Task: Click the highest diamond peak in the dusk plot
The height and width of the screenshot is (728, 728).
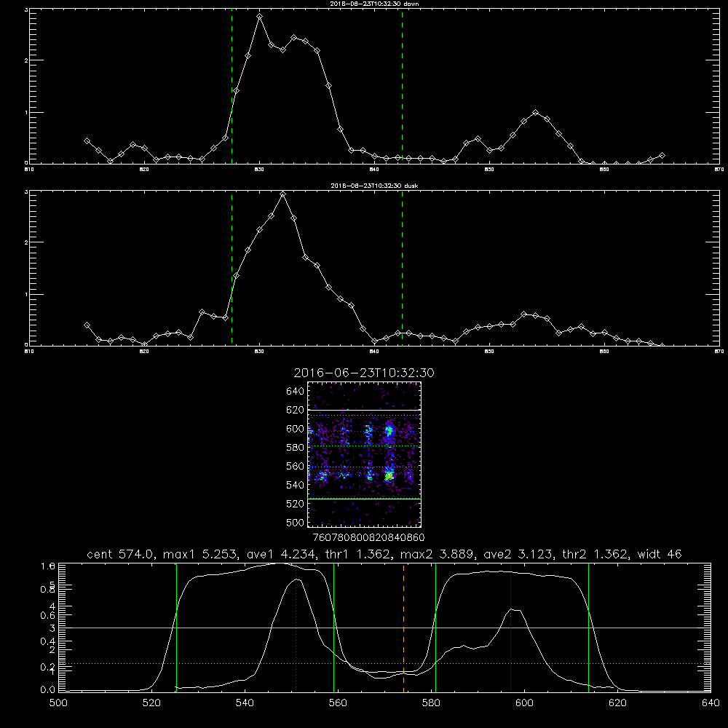Action: pos(282,194)
